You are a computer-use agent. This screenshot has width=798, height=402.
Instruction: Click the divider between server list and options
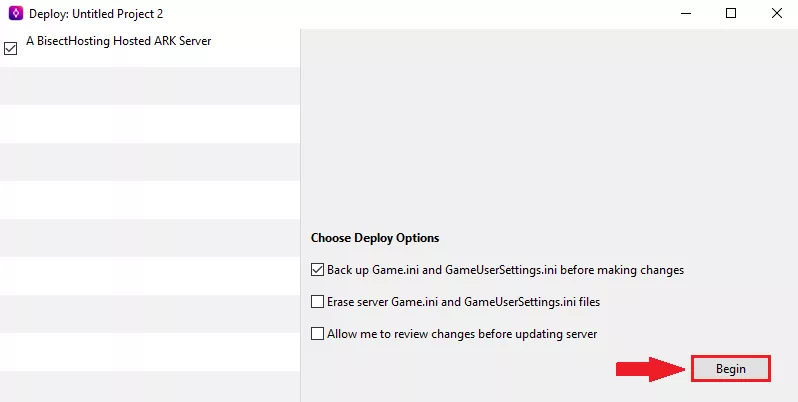[300, 200]
